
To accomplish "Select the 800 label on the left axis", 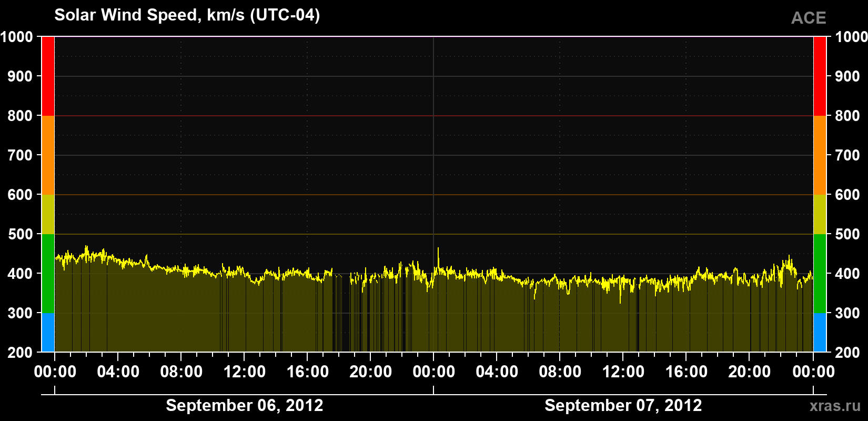I will click(21, 116).
